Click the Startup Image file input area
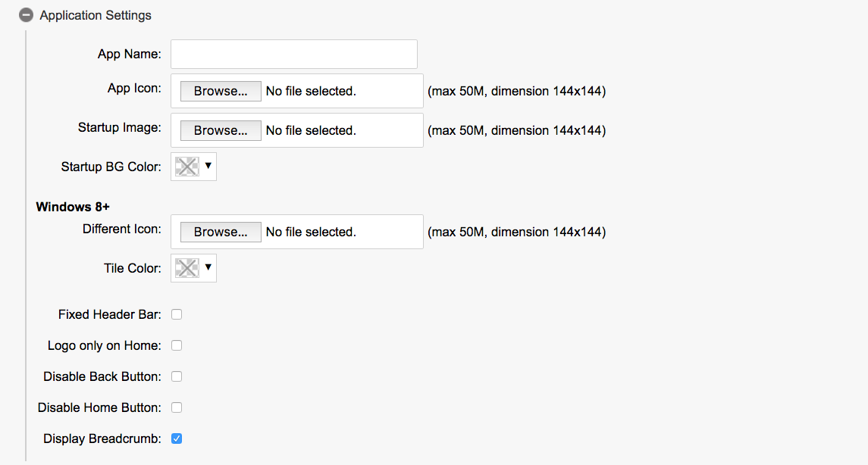 pos(341,131)
